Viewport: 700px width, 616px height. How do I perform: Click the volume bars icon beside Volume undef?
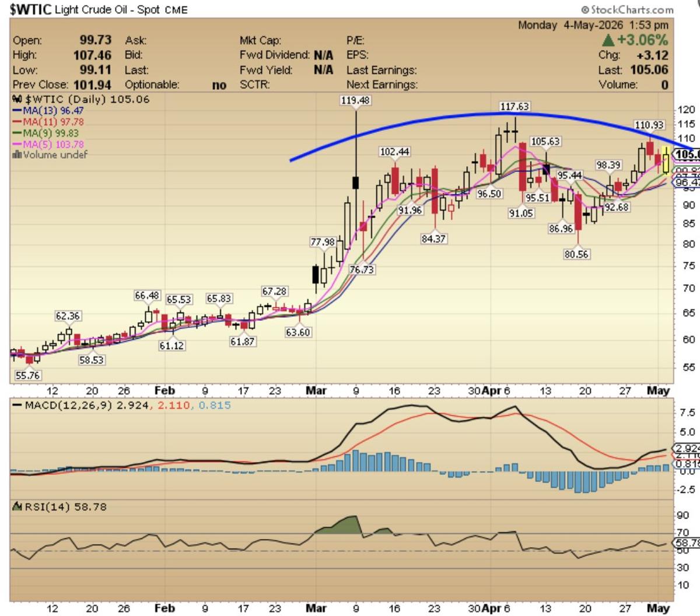coord(17,155)
